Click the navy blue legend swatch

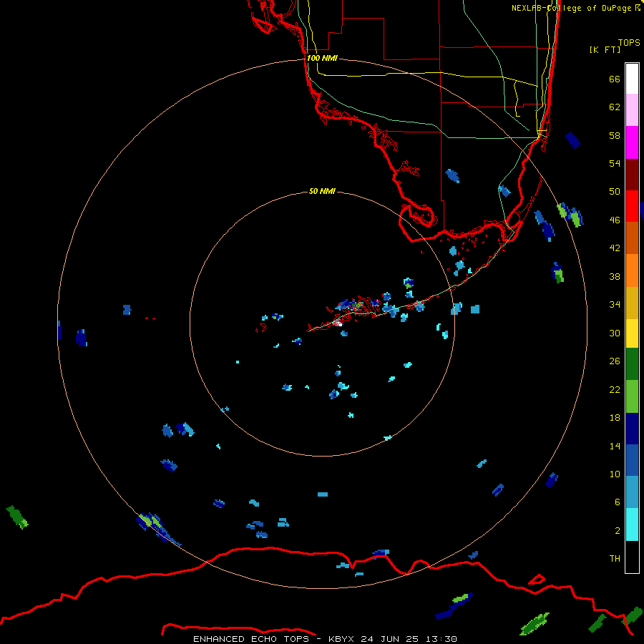tap(632, 429)
